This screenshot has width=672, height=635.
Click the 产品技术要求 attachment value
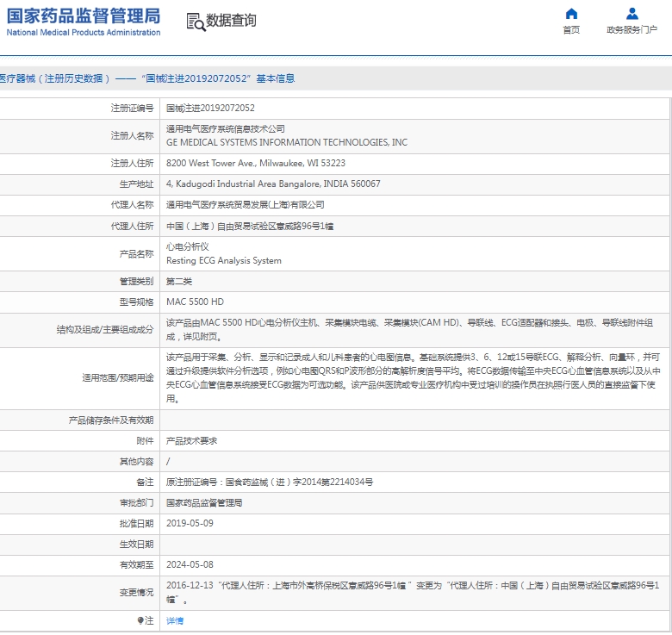tap(191, 441)
